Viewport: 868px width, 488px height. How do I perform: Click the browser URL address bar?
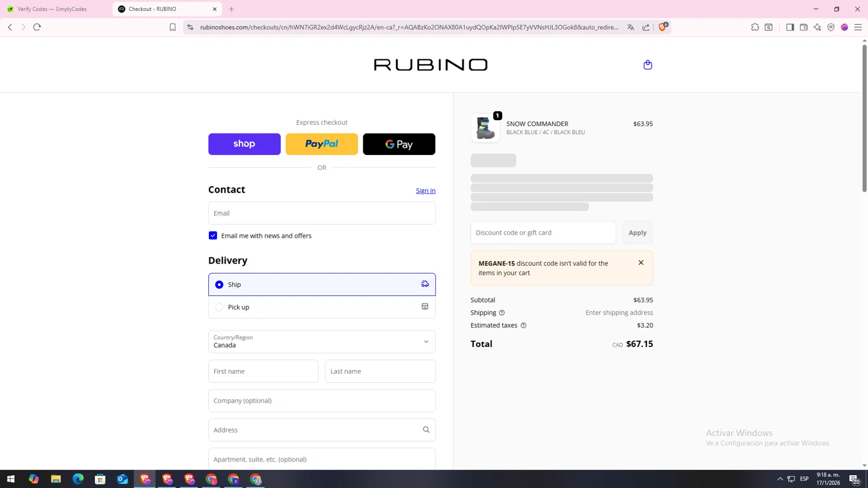coord(409,27)
